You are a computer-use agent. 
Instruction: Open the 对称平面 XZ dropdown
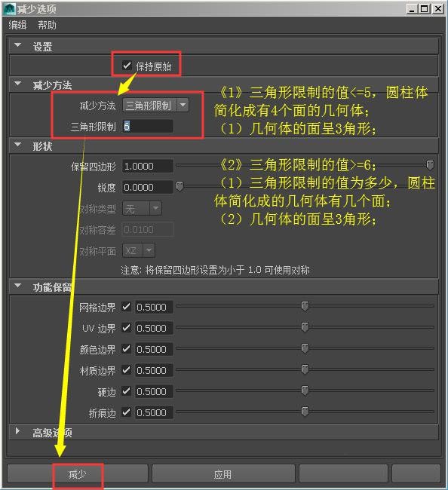(139, 250)
